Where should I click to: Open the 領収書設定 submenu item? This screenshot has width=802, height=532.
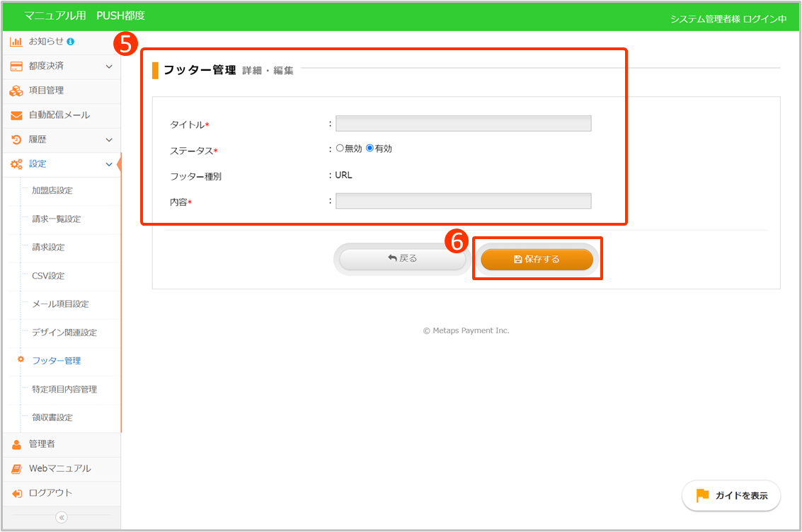(52, 417)
